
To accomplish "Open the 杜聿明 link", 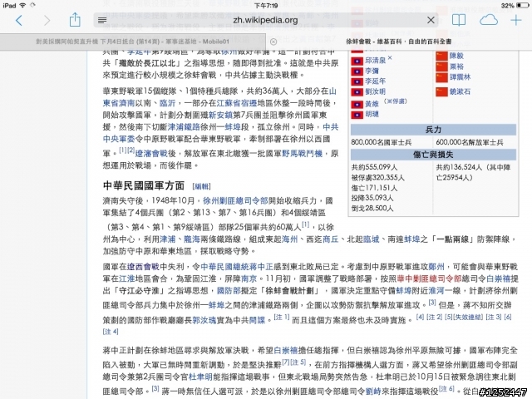I will coord(200,377).
